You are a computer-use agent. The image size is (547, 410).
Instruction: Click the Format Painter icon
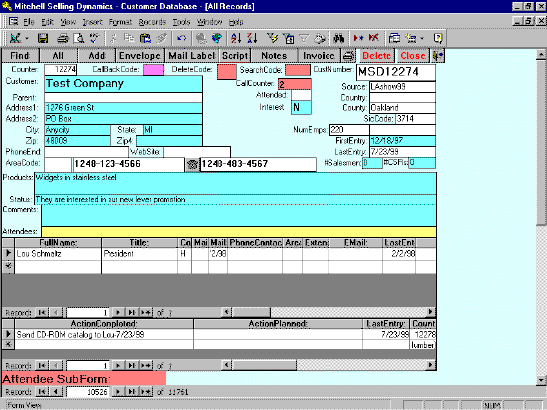[162, 38]
